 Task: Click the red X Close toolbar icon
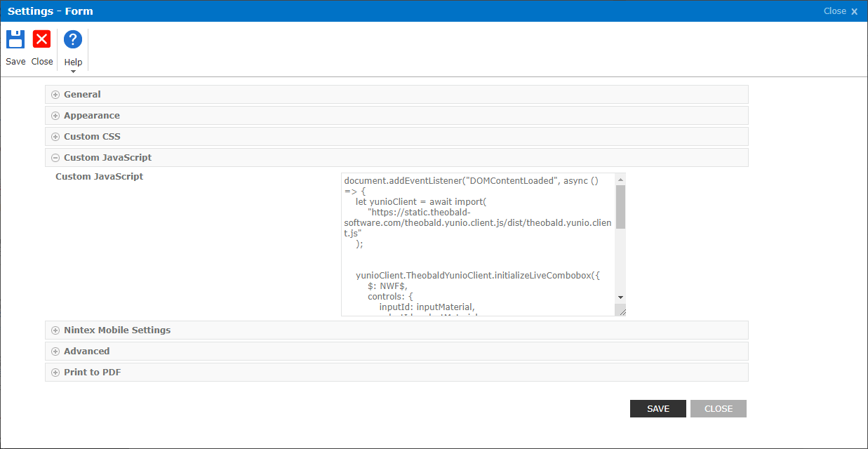pos(41,39)
